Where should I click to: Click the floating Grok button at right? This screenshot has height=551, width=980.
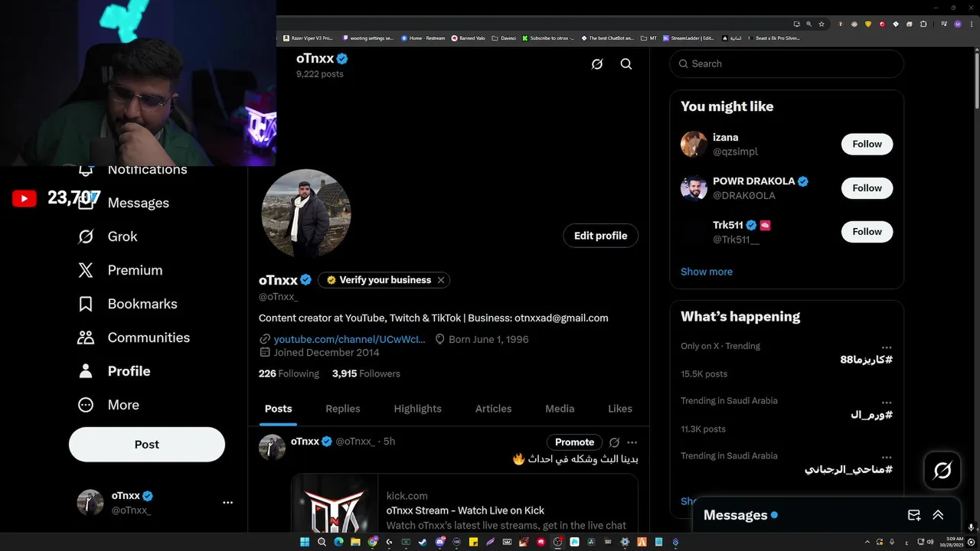(942, 471)
